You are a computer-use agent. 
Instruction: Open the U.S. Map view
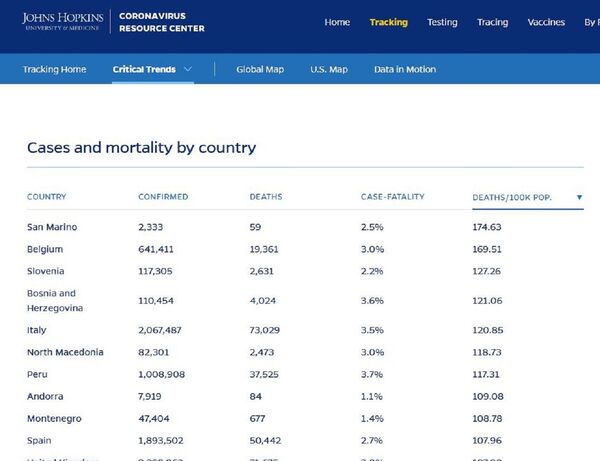click(x=329, y=70)
